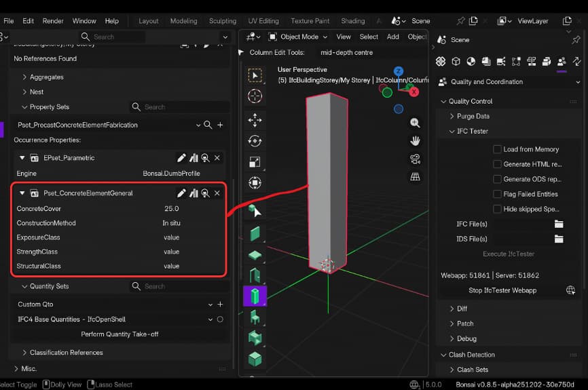Image resolution: width=588 pixels, height=390 pixels.
Task: Switch to the Sculpting workspace tab
Action: coord(223,21)
